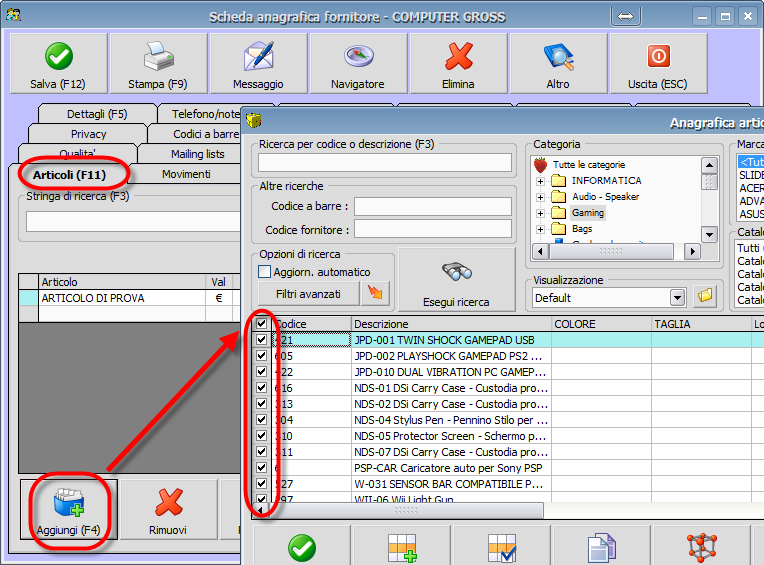Open the Altro toolbar button

click(x=558, y=63)
